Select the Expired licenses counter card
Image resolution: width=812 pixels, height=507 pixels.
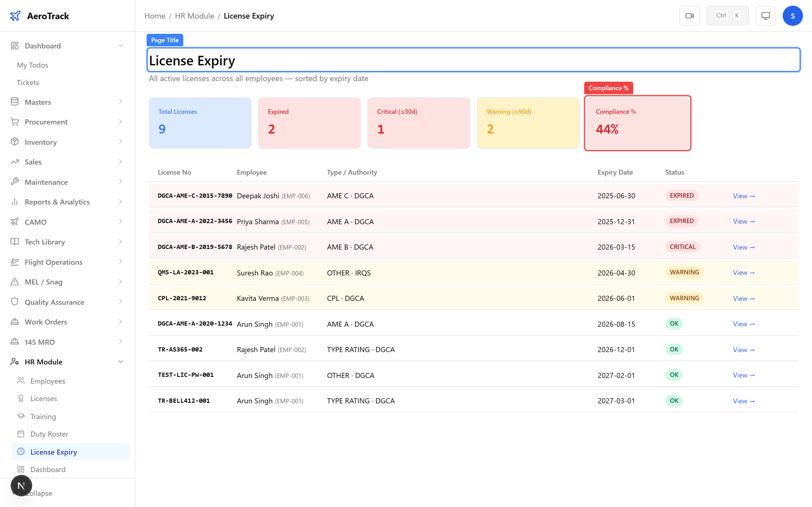pyautogui.click(x=309, y=123)
